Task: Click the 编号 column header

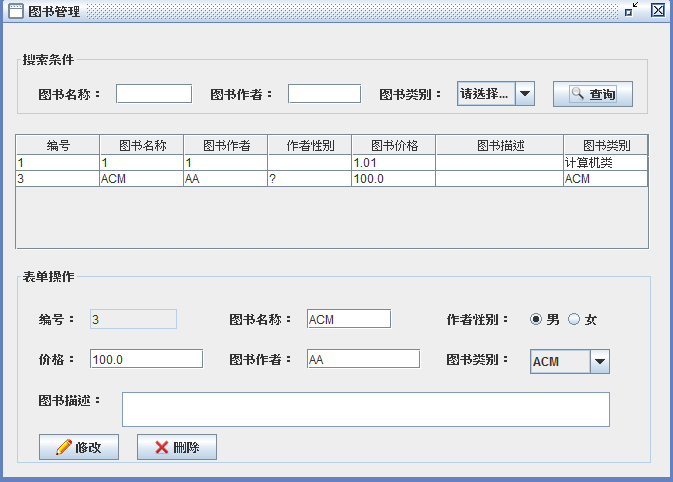Action: pyautogui.click(x=58, y=146)
